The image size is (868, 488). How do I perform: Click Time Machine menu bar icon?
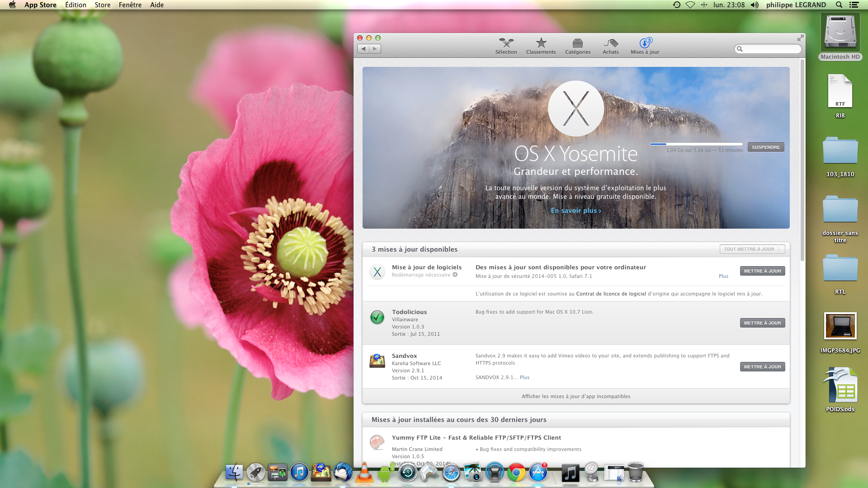coord(676,5)
